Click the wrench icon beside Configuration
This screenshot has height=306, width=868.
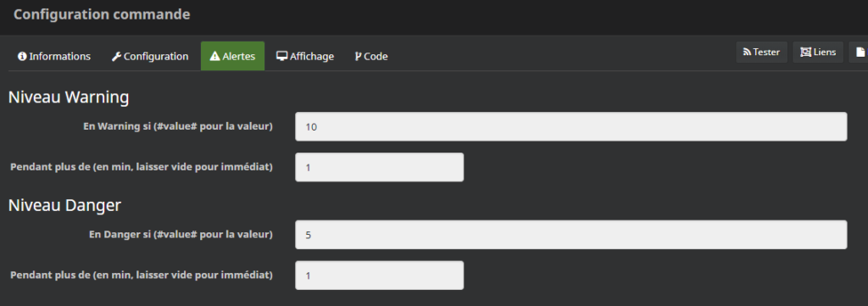(x=116, y=57)
